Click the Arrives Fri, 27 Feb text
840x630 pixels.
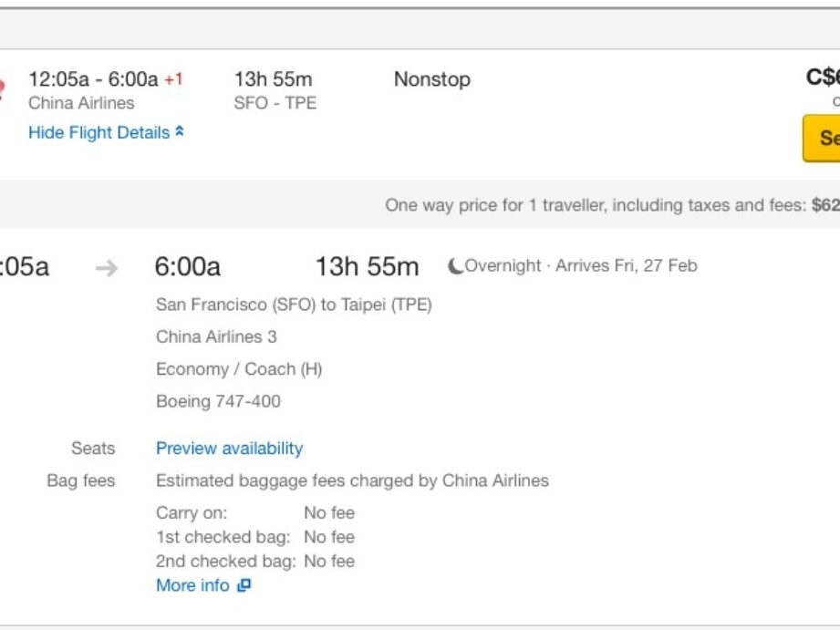coord(626,266)
